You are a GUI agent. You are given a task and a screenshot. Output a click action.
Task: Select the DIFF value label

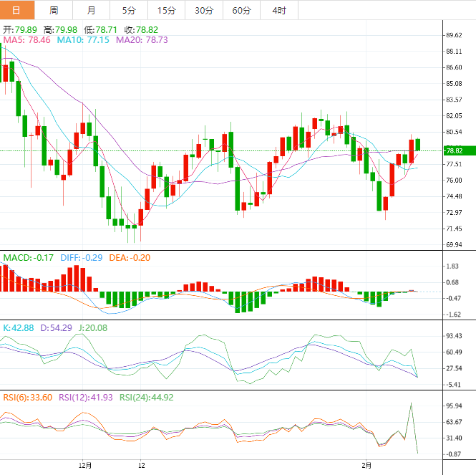point(80,257)
